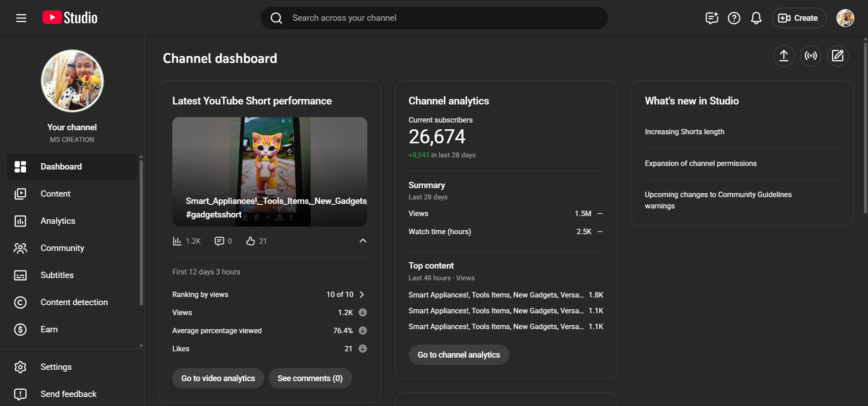The width and height of the screenshot is (868, 406).
Task: Open the latest Short video thumbnail
Action: click(270, 171)
